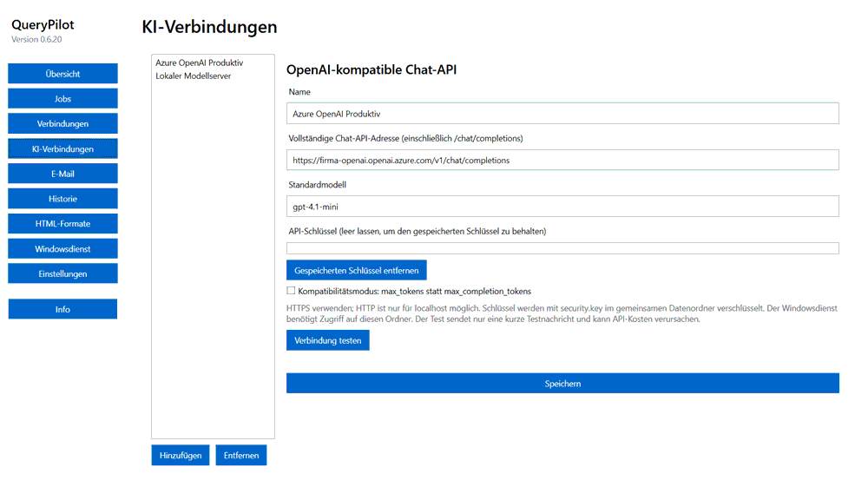This screenshot has width=868, height=487.
Task: Add a connection with Hinzufügen
Action: coord(181,456)
